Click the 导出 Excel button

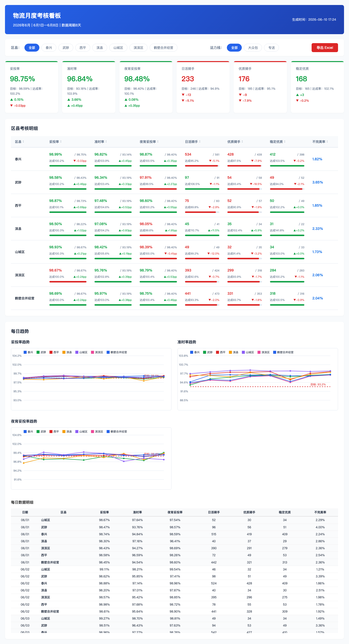tap(325, 48)
